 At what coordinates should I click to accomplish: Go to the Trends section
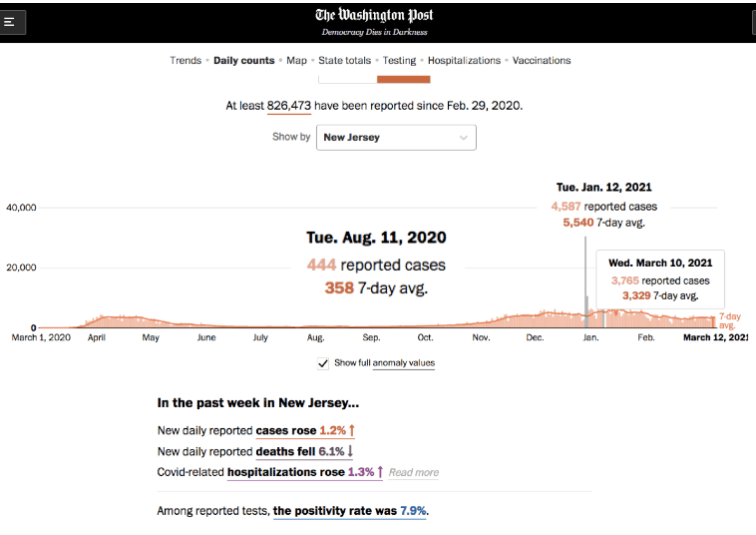click(186, 61)
